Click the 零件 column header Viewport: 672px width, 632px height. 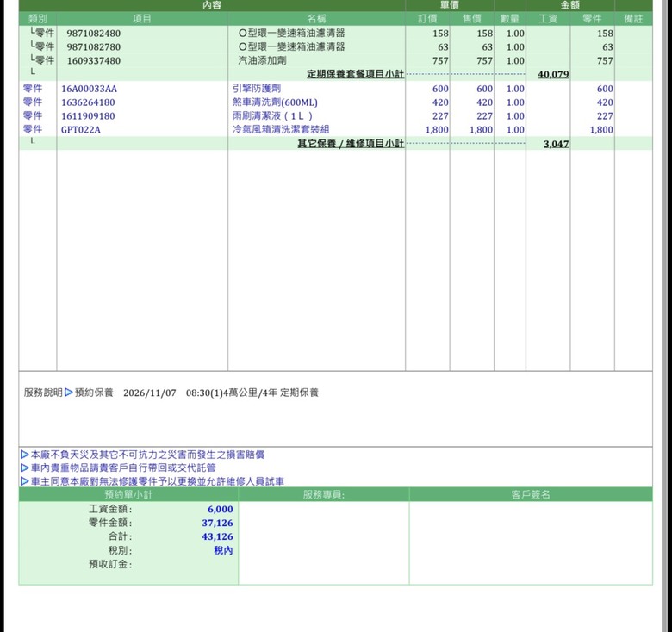[592, 19]
